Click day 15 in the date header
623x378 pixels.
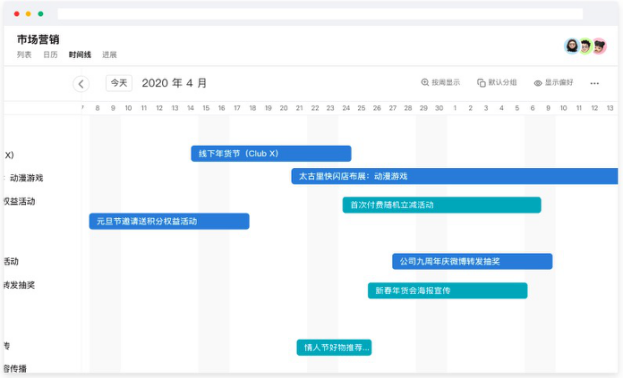(206, 108)
